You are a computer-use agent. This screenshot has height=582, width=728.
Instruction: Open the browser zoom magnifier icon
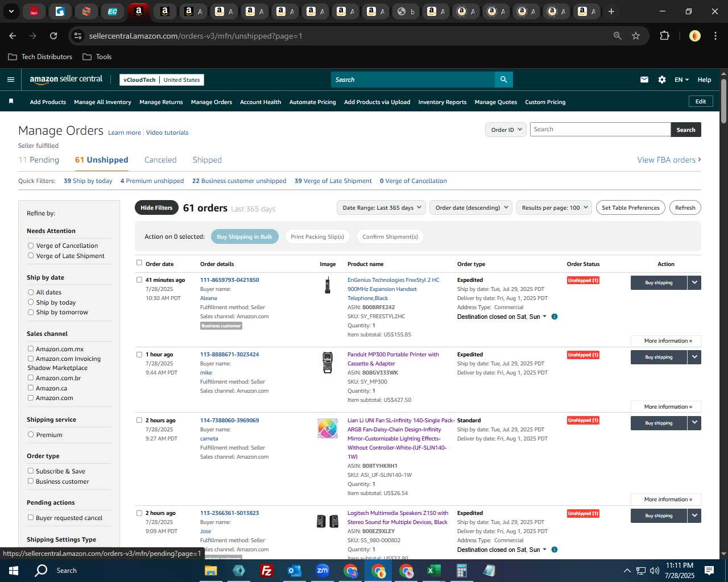[x=617, y=36]
